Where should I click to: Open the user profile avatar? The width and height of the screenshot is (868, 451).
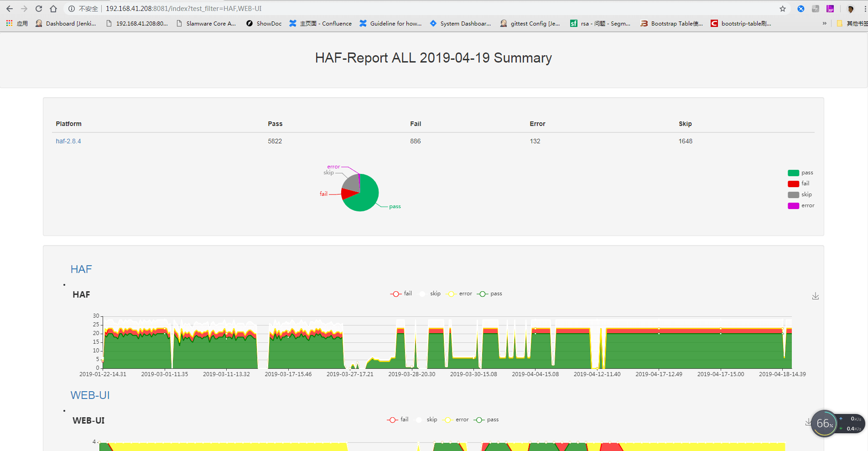tap(851, 9)
